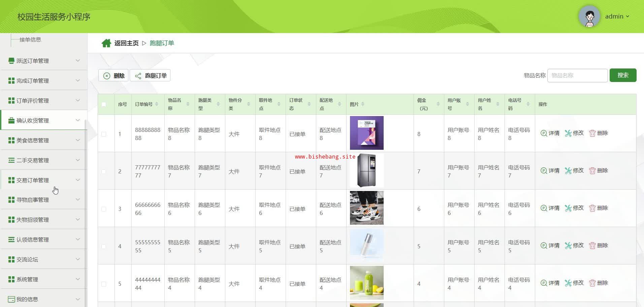
Task: Sort by 物品名称 column arrows
Action: 188,104
